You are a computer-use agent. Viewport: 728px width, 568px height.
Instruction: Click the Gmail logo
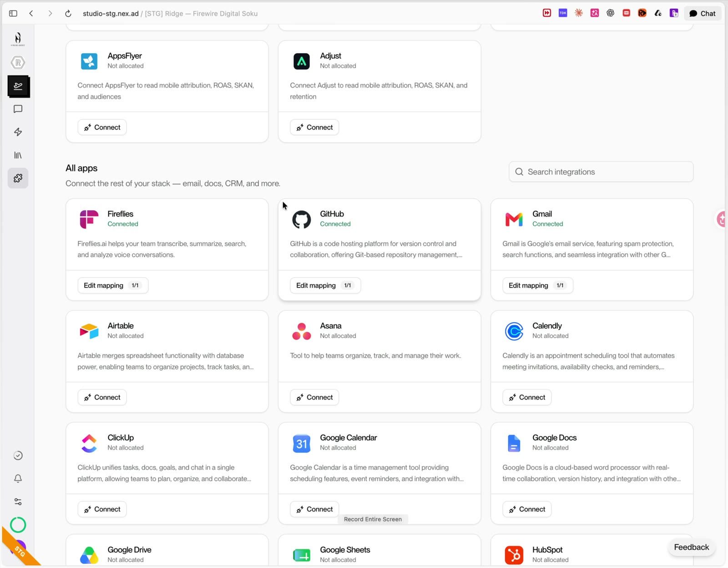(x=514, y=219)
